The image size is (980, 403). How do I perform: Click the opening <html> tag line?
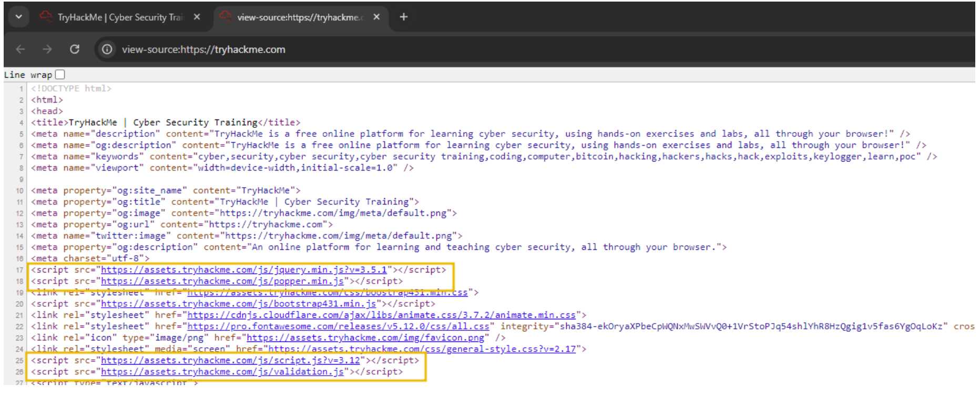[x=47, y=100]
